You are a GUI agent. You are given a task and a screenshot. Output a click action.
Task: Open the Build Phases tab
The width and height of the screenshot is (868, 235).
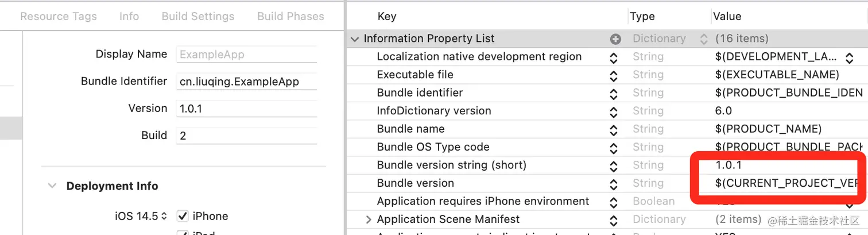pyautogui.click(x=290, y=16)
